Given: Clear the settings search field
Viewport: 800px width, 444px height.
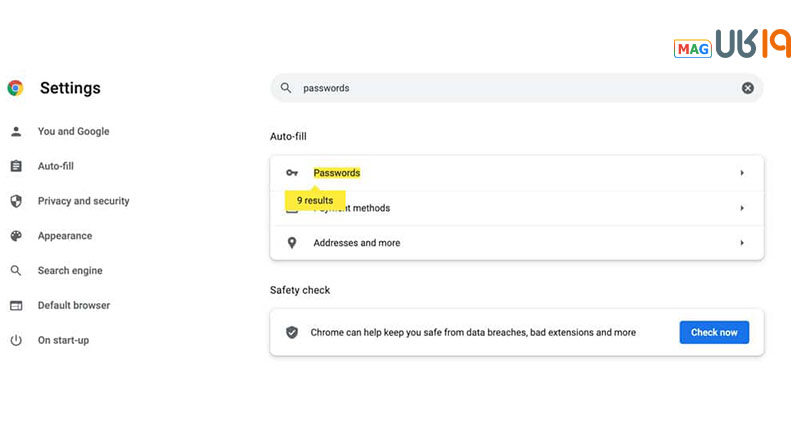Looking at the screenshot, I should click(748, 88).
